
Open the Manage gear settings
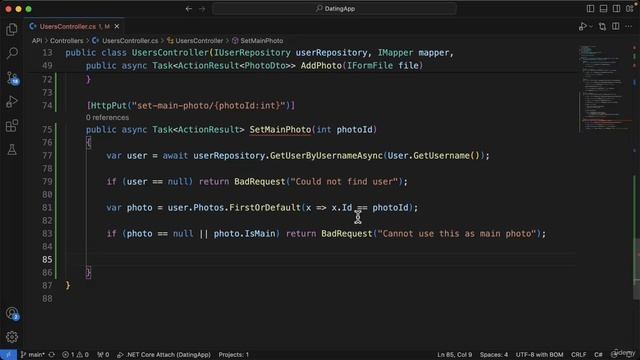tap(12, 337)
